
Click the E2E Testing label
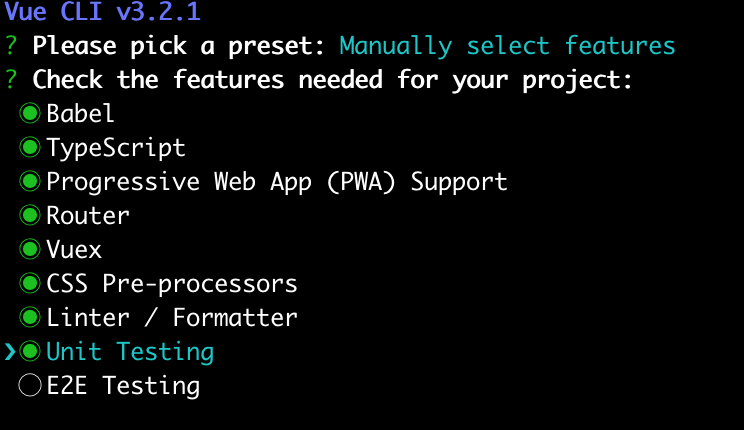pyautogui.click(x=123, y=386)
